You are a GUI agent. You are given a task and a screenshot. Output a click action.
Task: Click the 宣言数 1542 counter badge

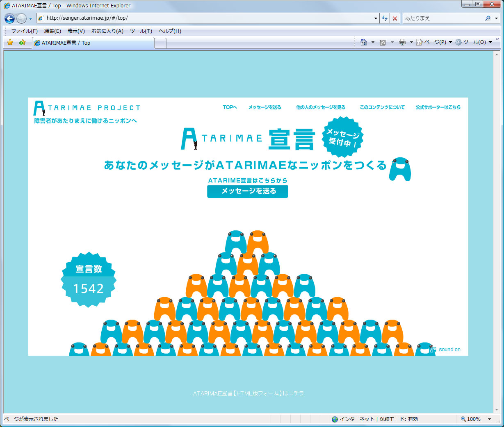[x=89, y=280]
